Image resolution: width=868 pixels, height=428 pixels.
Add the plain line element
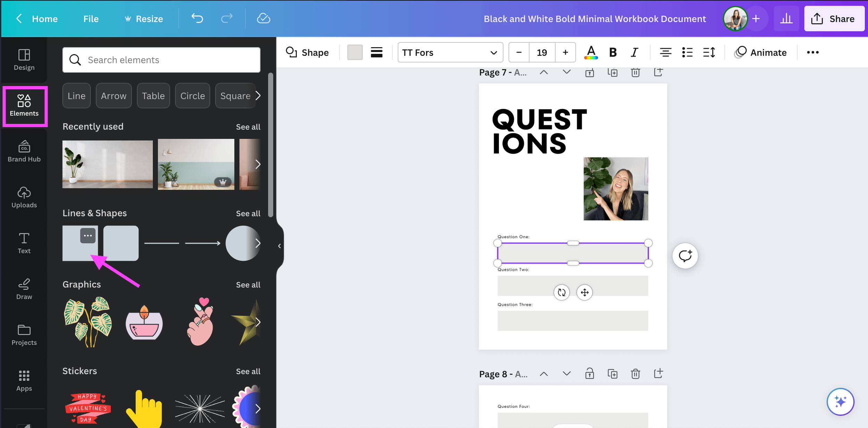(161, 243)
